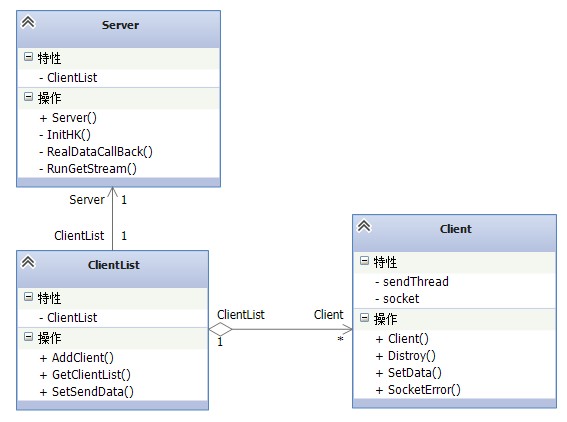Select the GetClientList() operation

click(85, 375)
